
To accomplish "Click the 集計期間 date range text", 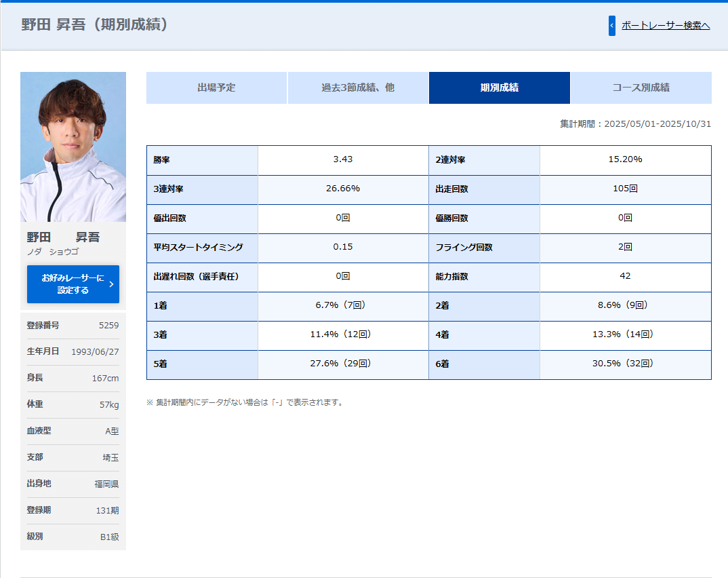I will coord(636,124).
